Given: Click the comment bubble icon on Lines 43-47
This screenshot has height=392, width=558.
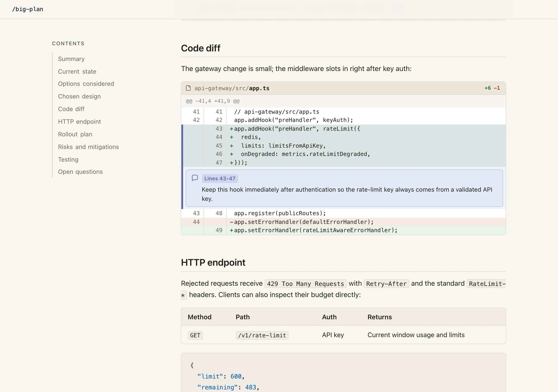Looking at the screenshot, I should tap(195, 178).
